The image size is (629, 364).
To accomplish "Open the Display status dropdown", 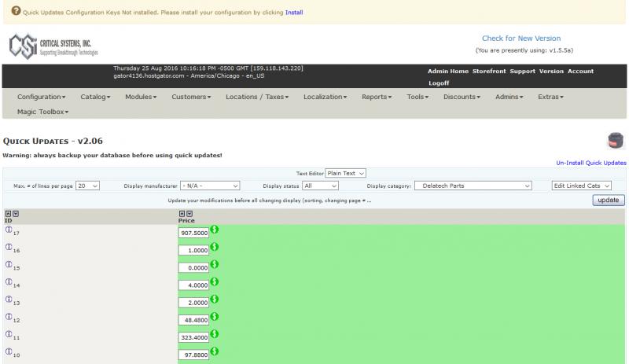I will [x=320, y=186].
